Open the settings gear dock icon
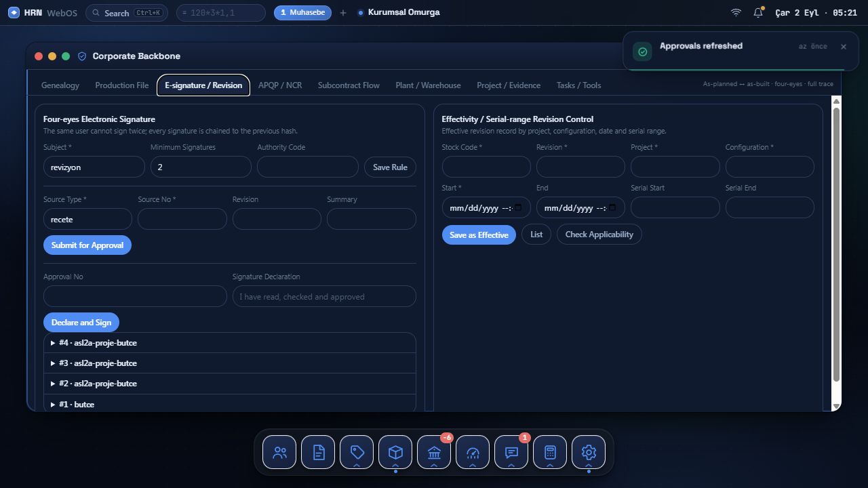868x488 pixels. [589, 452]
